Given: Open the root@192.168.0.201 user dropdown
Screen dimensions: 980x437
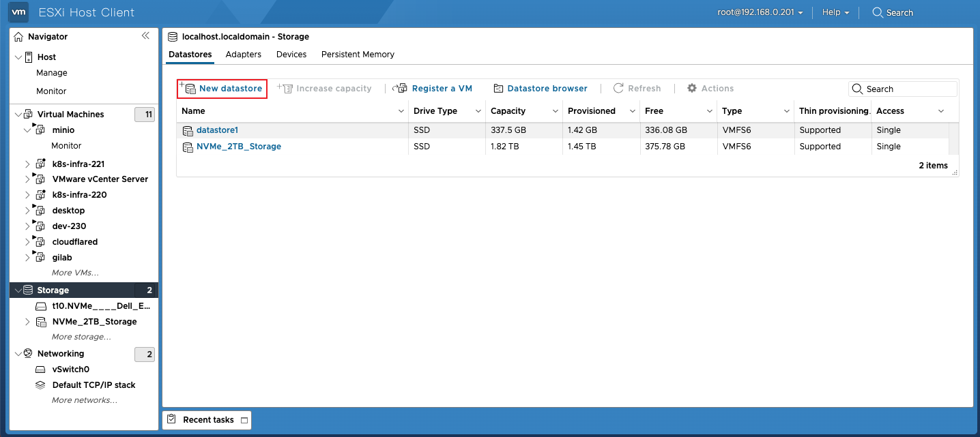Looking at the screenshot, I should click(x=760, y=12).
